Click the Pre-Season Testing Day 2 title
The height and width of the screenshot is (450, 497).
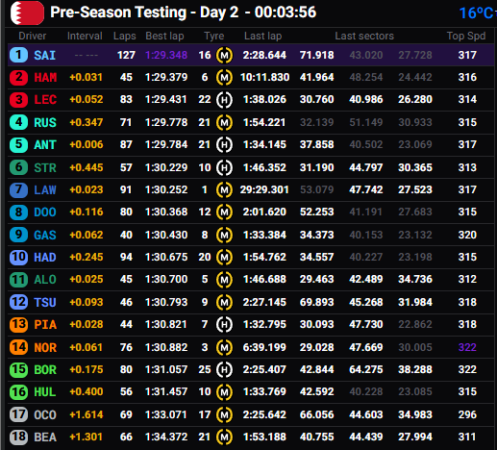click(183, 12)
